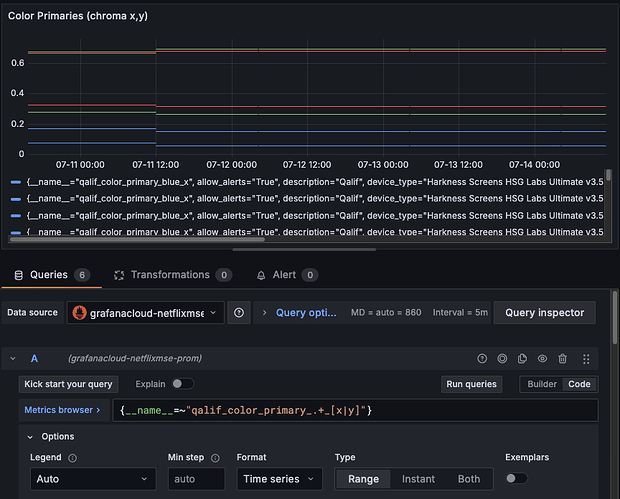620x499 pixels.
Task: Open the Format Time series dropdown
Action: (279, 479)
